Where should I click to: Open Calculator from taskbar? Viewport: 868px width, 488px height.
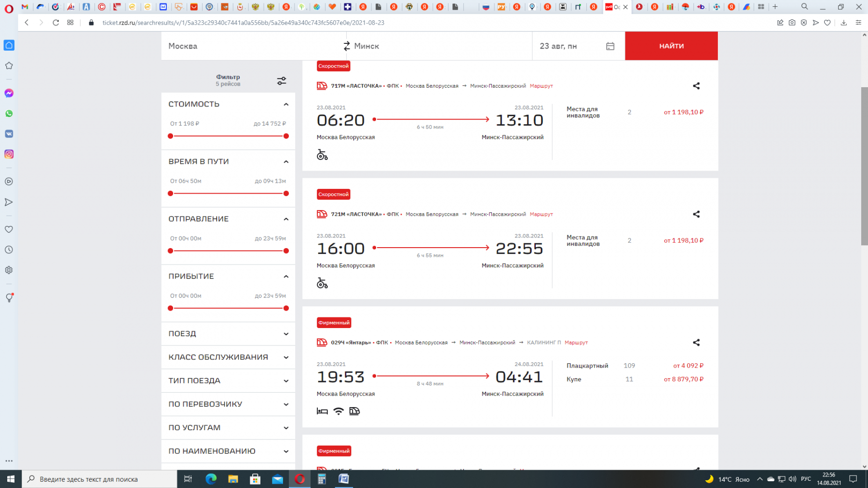point(322,479)
